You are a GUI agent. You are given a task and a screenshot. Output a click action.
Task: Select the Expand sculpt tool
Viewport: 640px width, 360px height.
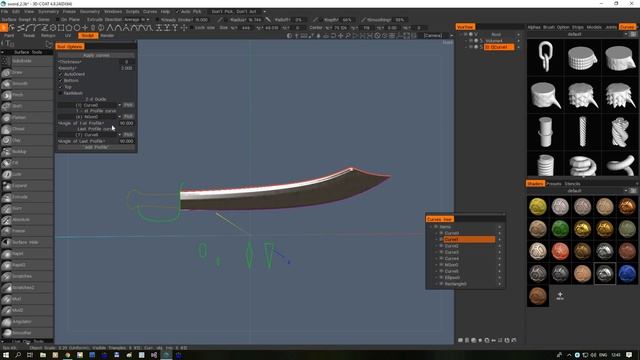coord(27,186)
